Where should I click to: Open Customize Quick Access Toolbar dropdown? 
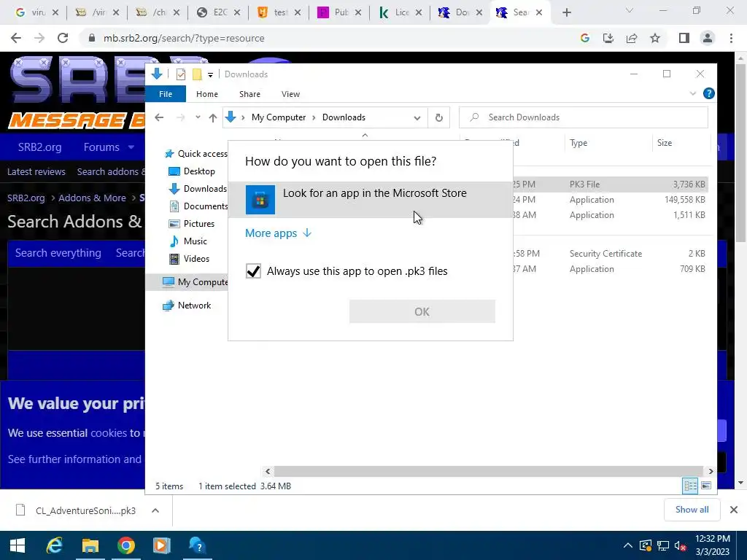210,75
